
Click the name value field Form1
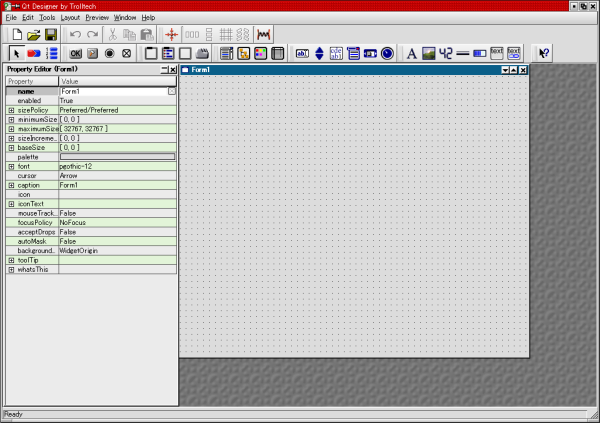coord(112,91)
